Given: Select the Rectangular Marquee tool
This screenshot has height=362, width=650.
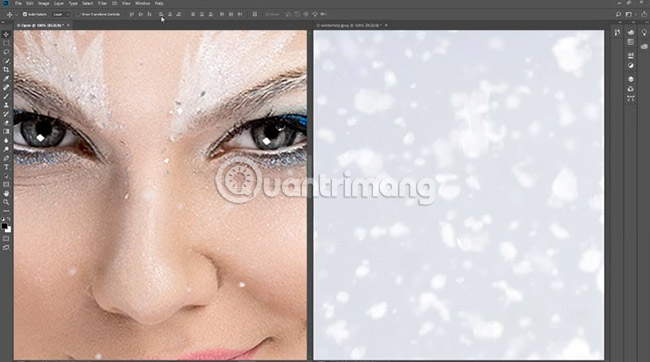Looking at the screenshot, I should 6,43.
